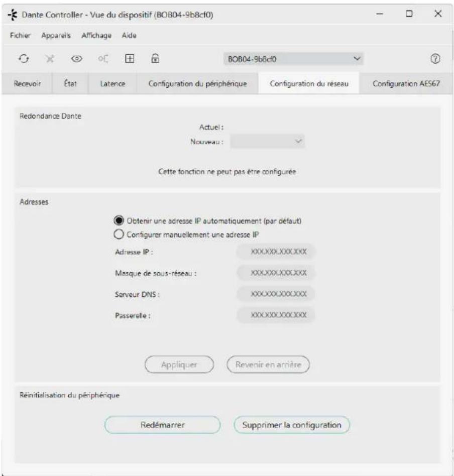Screen dimensions: 454x476
Task: Click the Dante Controller logo in title bar
Action: tap(13, 15)
